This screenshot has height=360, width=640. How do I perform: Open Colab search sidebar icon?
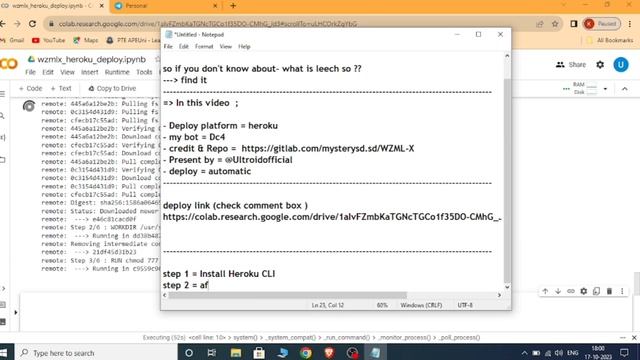[2, 116]
